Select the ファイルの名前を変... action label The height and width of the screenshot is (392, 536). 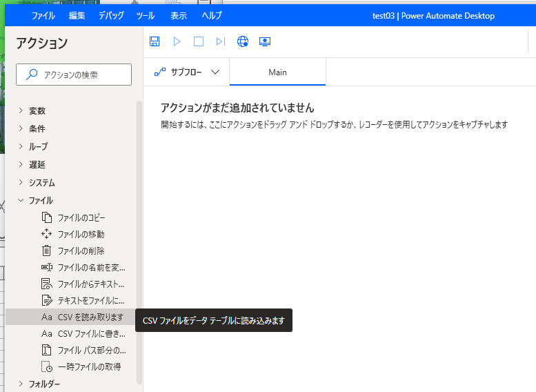tap(91, 267)
